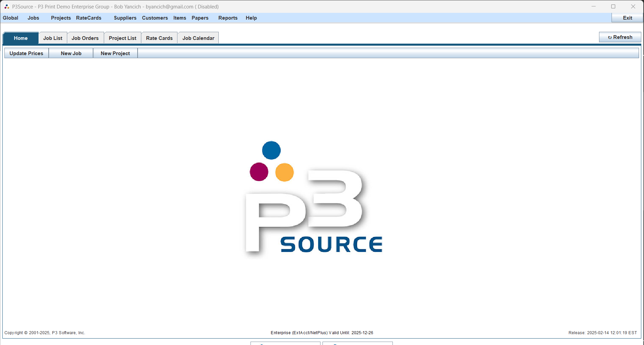Open the Items menu
Screen dimensions: 644x345
[x=180, y=18]
